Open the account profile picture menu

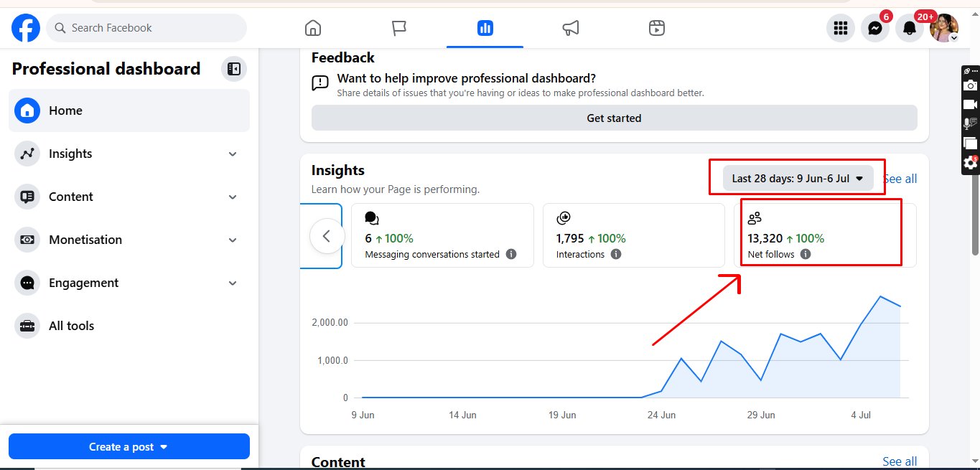[944, 28]
